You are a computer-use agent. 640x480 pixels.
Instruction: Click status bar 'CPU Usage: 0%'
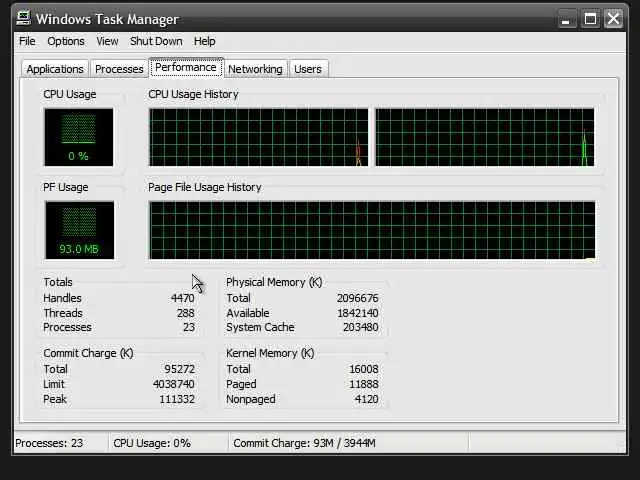(x=152, y=443)
